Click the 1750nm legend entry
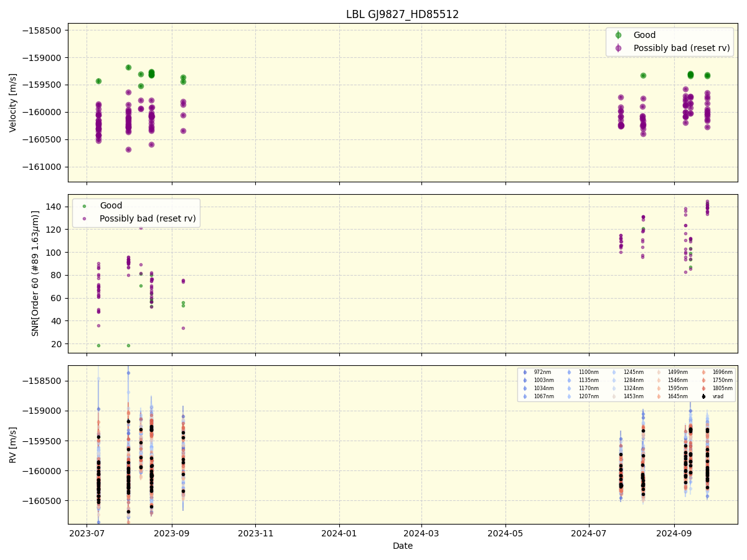 717,380
